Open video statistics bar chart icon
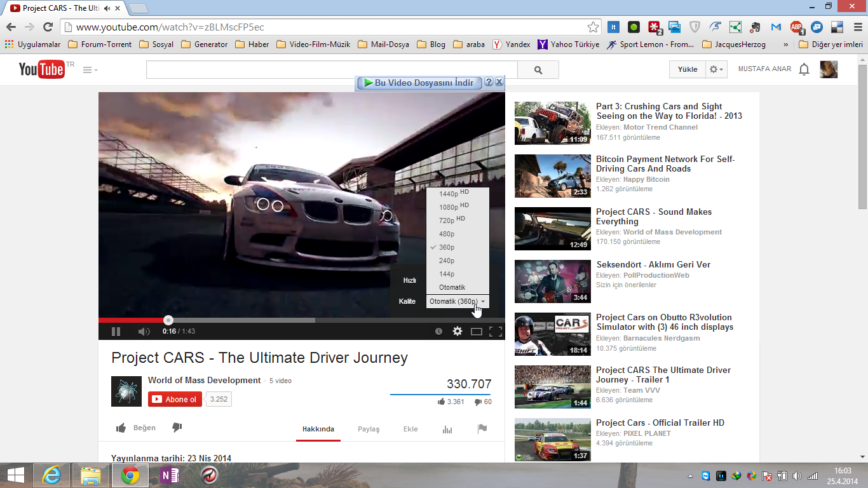 [447, 429]
